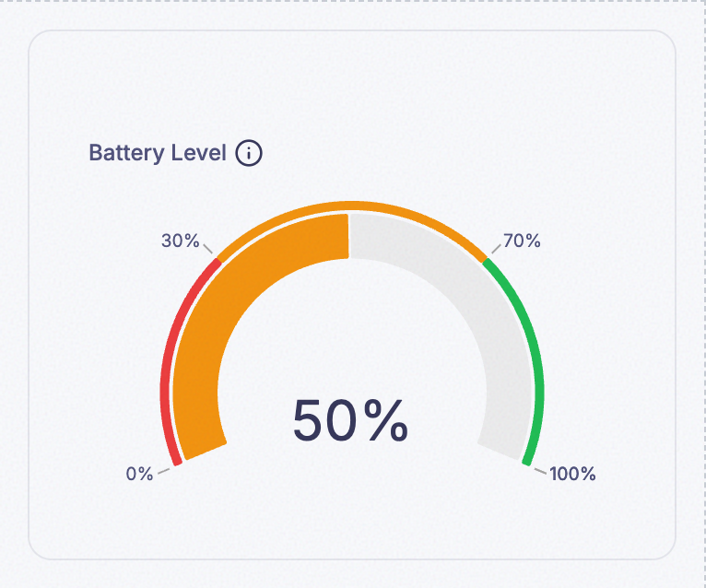Click the info icon beside Battery Level

pos(249,153)
